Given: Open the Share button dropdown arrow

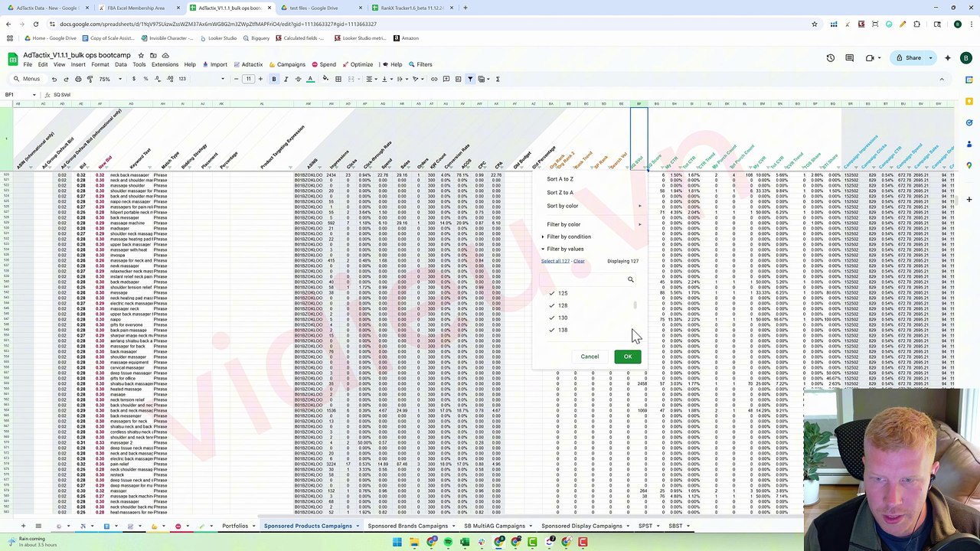Looking at the screenshot, I should (x=930, y=57).
